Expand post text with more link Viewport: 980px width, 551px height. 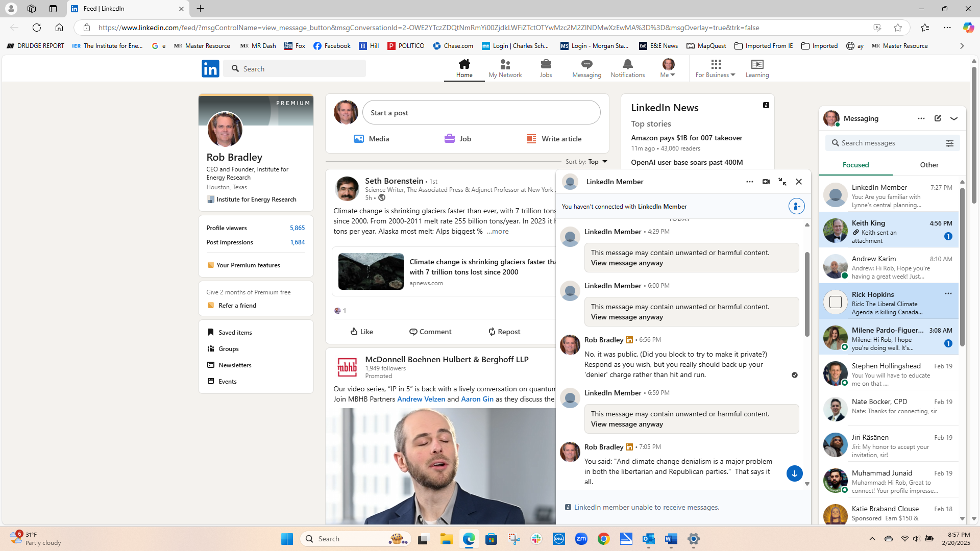(x=498, y=232)
